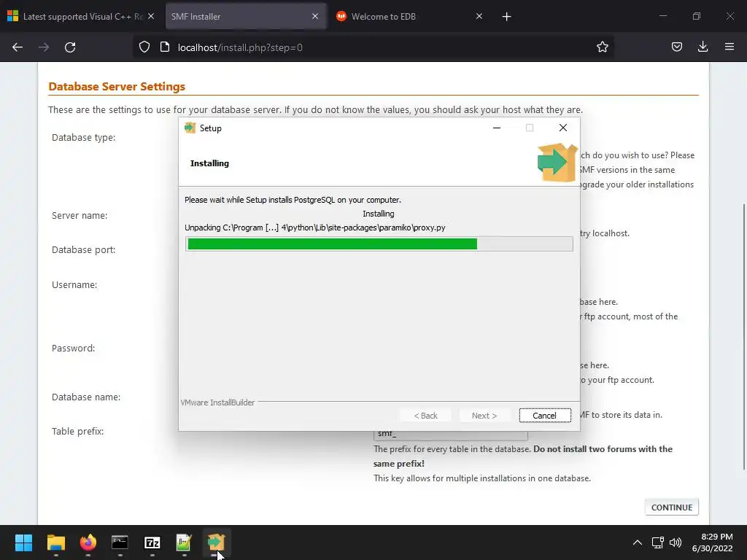
Task: Click the Table prefix label
Action: (x=77, y=432)
